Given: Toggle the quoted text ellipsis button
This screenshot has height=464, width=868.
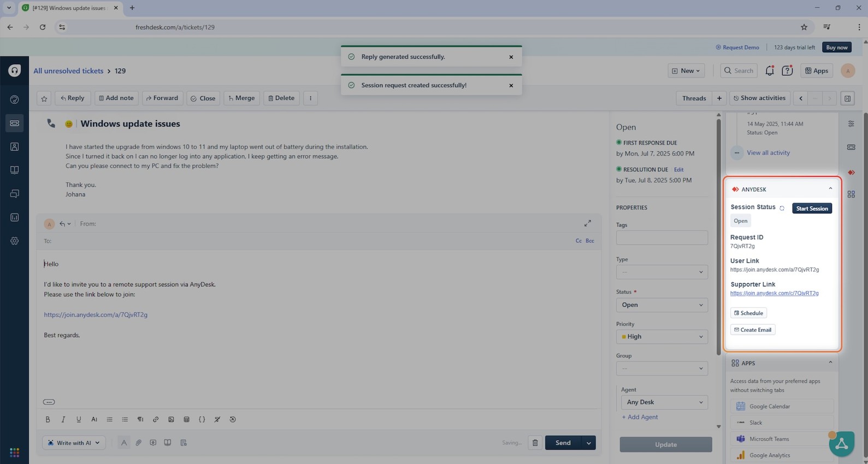Looking at the screenshot, I should pos(49,402).
